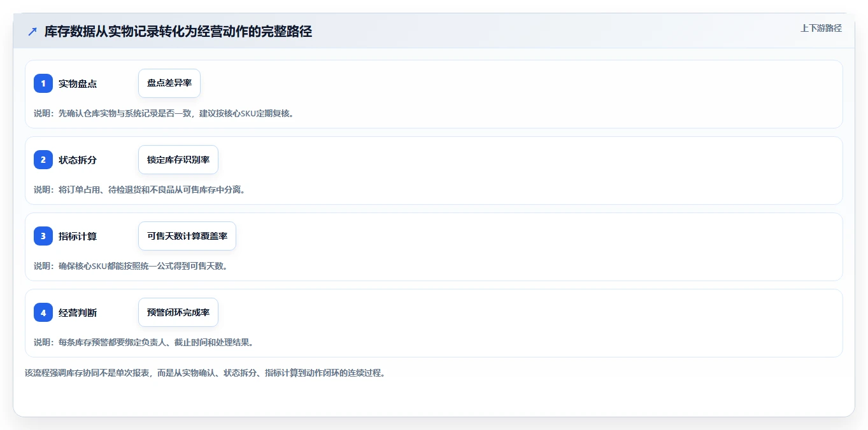
Task: Click the panel title 库存数据从实物记录转化为经营动作的完整路径
Action: (x=178, y=32)
